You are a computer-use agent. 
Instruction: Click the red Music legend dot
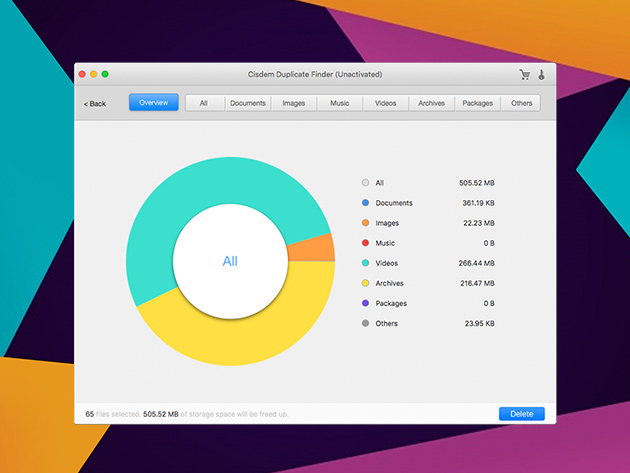point(365,243)
